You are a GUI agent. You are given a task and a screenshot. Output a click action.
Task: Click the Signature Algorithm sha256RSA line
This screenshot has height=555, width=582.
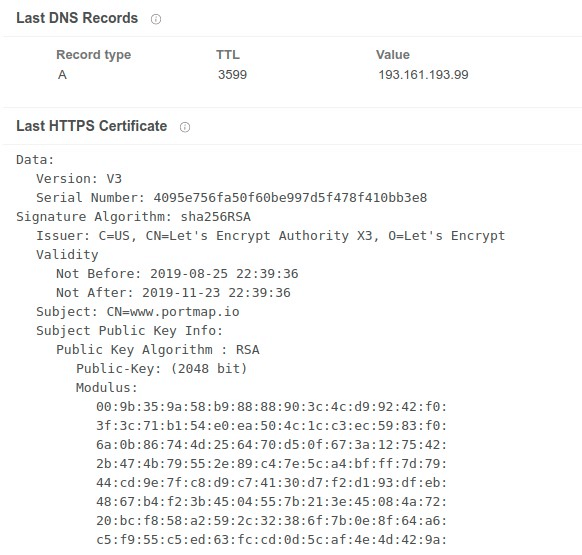coord(134,216)
